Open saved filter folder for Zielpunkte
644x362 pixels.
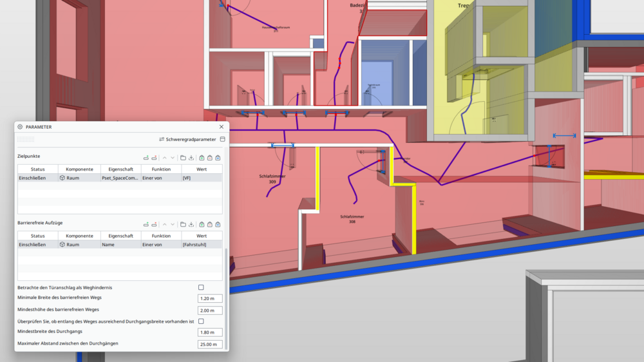183,157
